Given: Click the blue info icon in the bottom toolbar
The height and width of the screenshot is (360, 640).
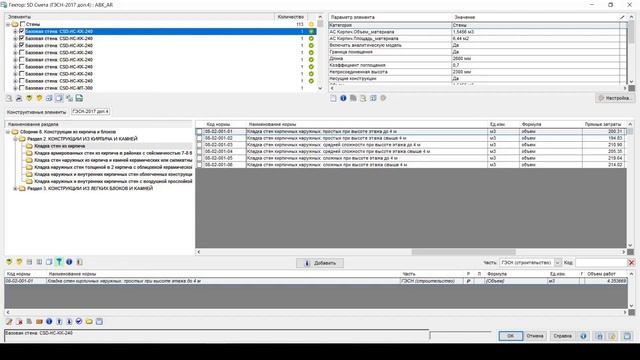Looking at the screenshot, I should click(x=49, y=322).
